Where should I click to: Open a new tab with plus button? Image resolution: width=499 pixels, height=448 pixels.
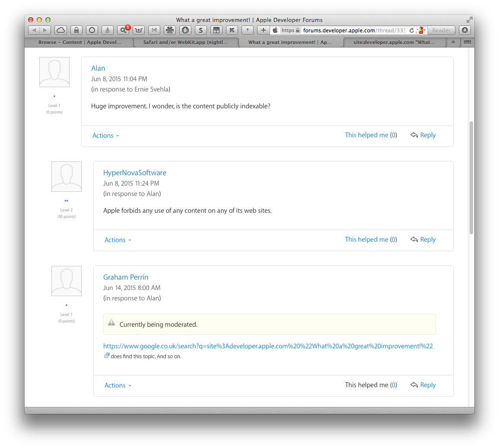coord(453,42)
